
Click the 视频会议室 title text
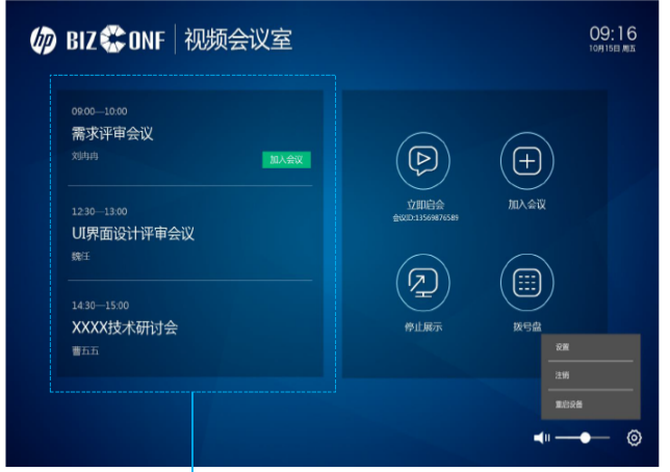[238, 41]
